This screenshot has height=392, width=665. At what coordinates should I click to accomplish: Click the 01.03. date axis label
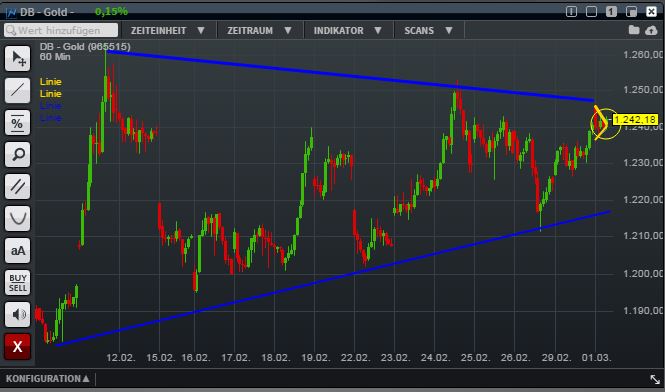[x=597, y=358]
